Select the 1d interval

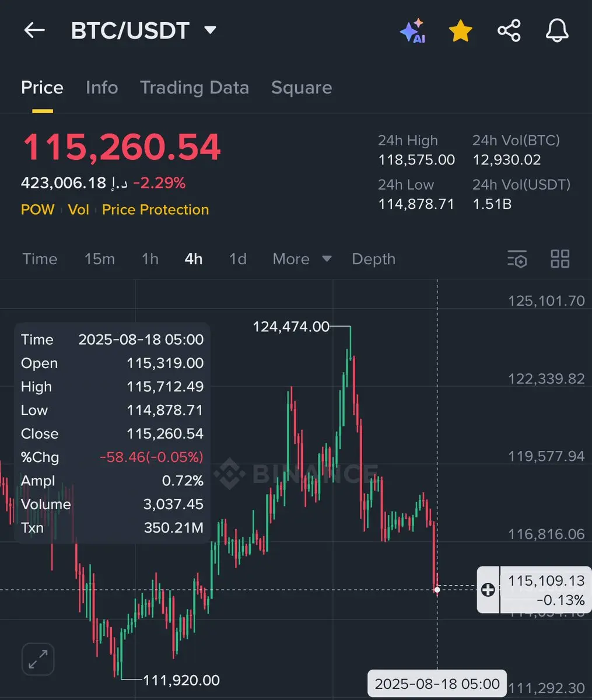pos(238,259)
